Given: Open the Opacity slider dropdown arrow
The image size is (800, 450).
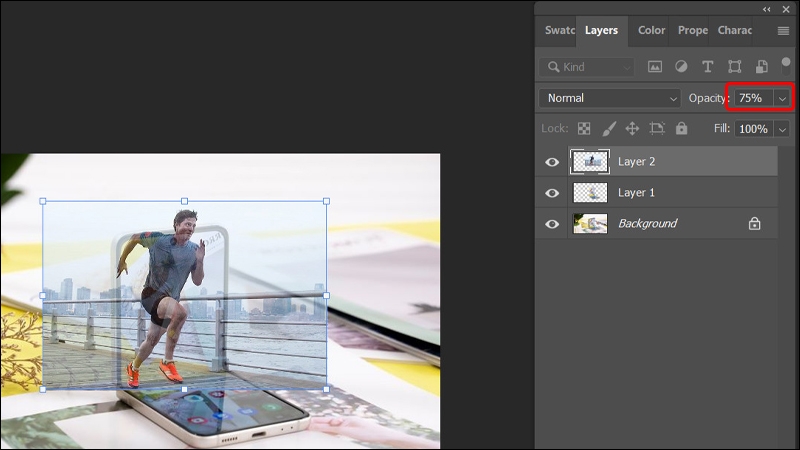Looking at the screenshot, I should (782, 98).
